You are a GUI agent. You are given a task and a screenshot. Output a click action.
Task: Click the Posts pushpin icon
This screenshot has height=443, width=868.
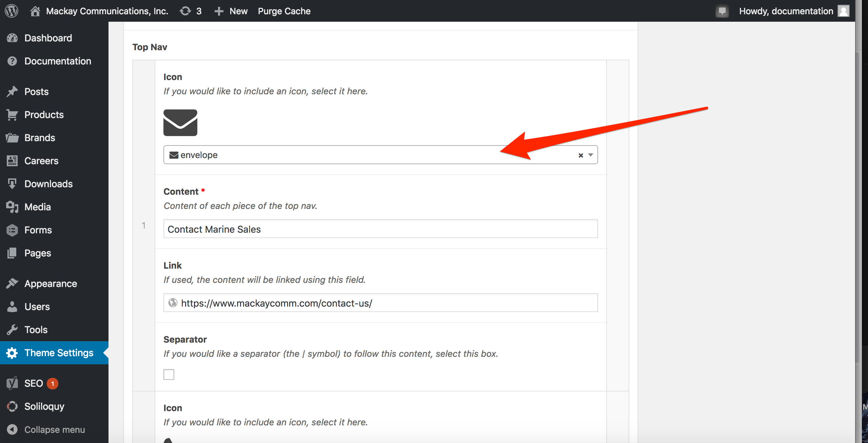[x=12, y=92]
